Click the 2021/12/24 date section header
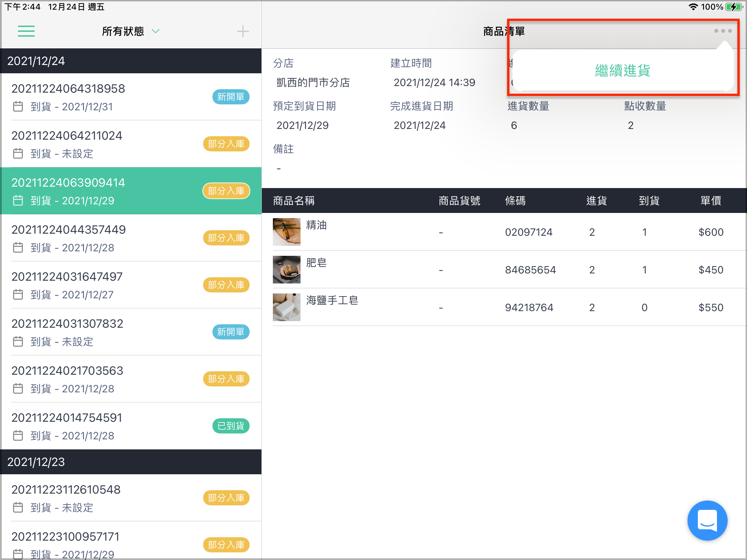Viewport: 747px width, 560px height. pyautogui.click(x=131, y=61)
